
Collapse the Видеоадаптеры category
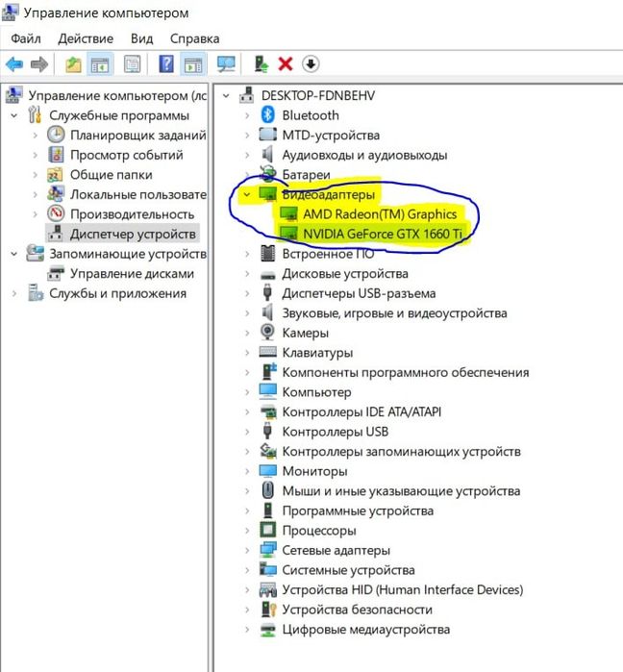tap(247, 194)
